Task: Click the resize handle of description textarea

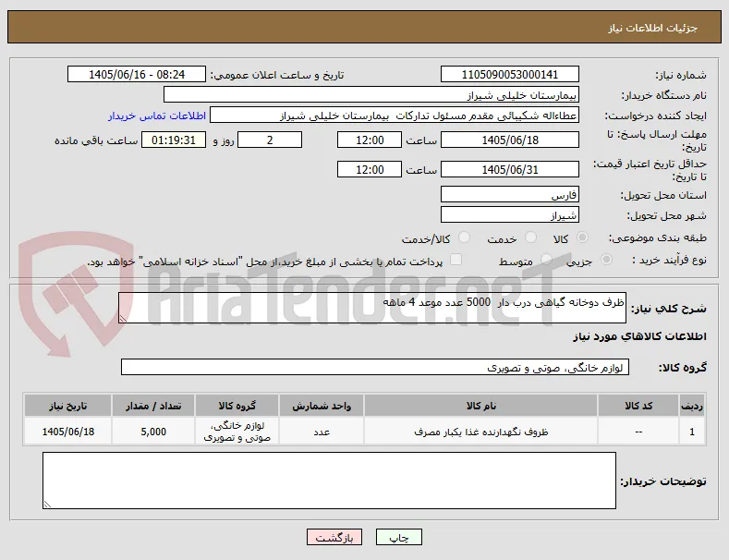Action: (x=123, y=319)
